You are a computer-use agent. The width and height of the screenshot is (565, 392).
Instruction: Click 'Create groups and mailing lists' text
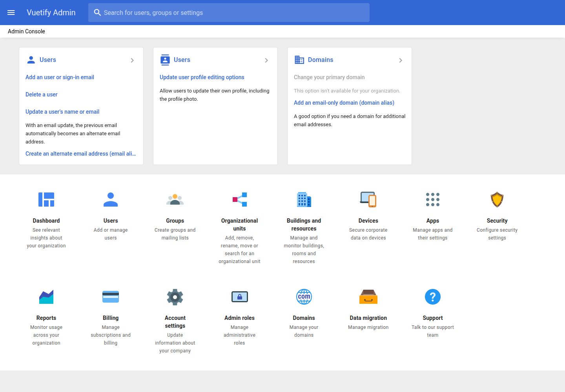click(175, 234)
